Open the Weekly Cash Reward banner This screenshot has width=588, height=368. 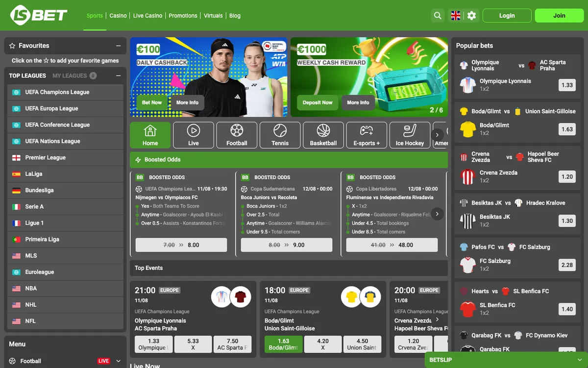(369, 77)
